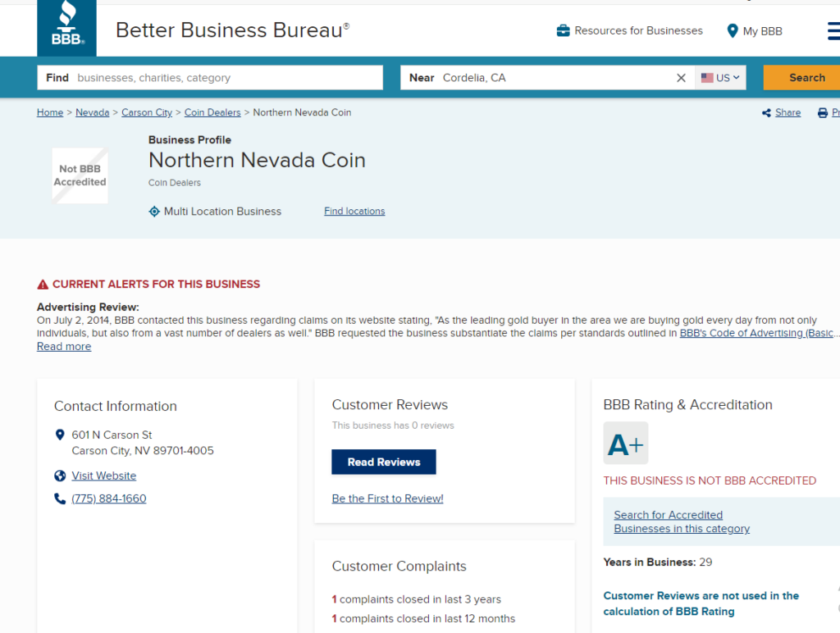Open BBB's Code of Advertising link
This screenshot has height=633, width=840.
pyautogui.click(x=756, y=333)
